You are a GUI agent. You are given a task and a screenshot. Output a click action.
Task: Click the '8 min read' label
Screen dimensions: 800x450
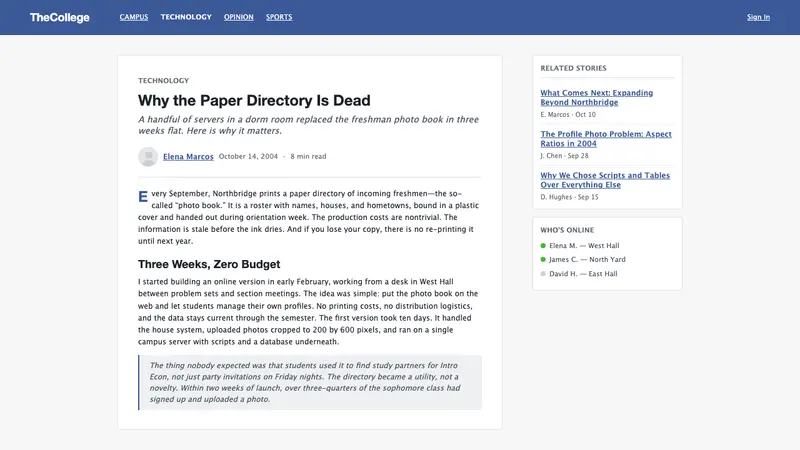point(308,157)
